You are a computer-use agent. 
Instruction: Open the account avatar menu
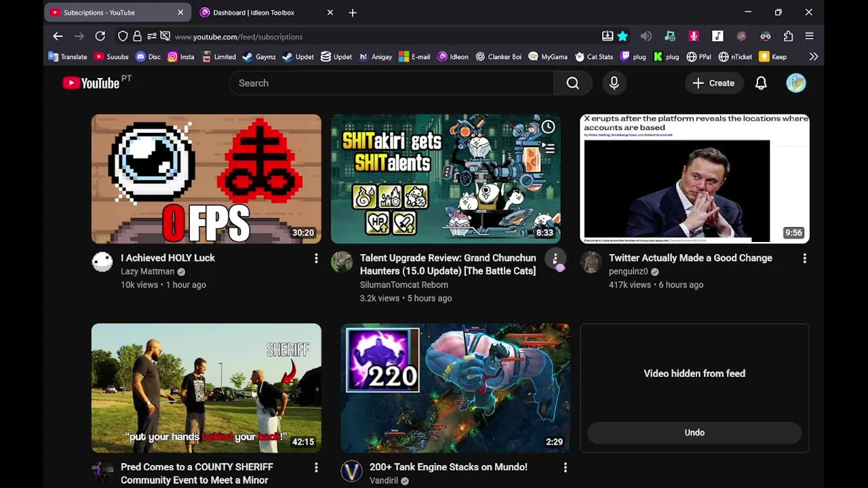point(795,83)
